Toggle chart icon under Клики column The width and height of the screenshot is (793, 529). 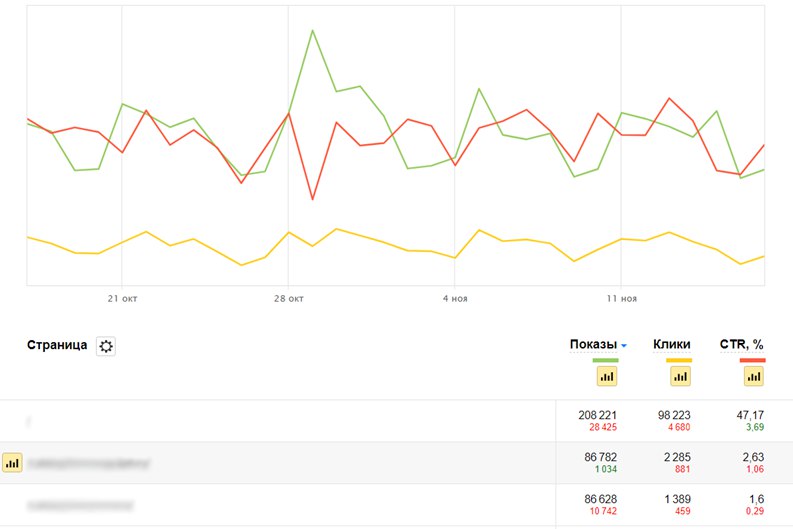(680, 376)
